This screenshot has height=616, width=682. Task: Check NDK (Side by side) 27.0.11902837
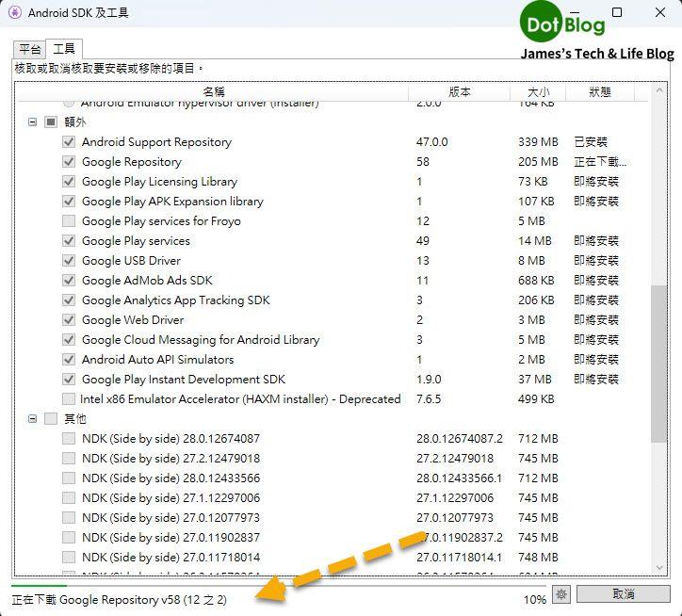click(69, 537)
